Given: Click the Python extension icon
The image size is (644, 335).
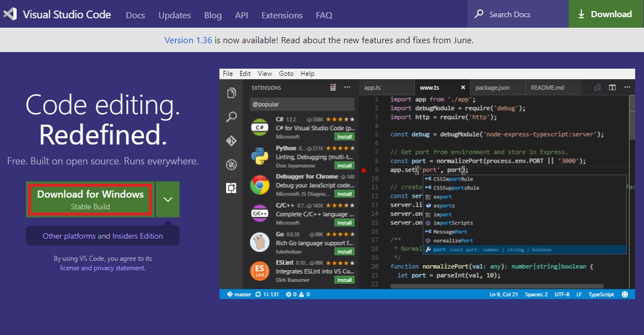Looking at the screenshot, I should [x=259, y=156].
